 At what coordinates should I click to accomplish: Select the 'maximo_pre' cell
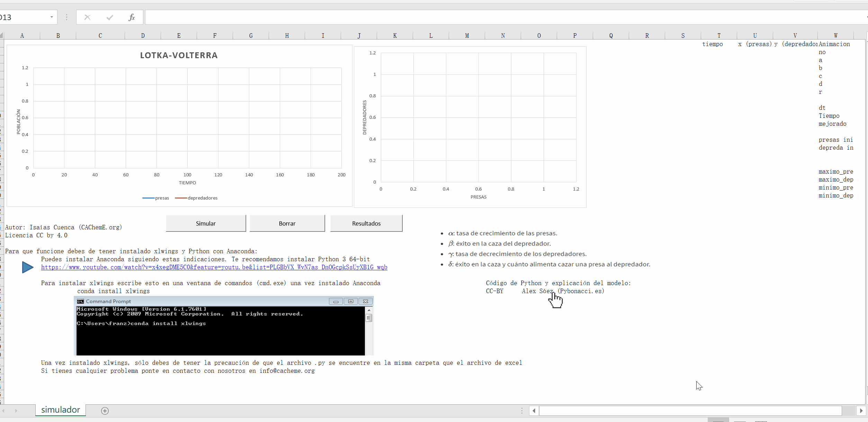click(x=835, y=172)
